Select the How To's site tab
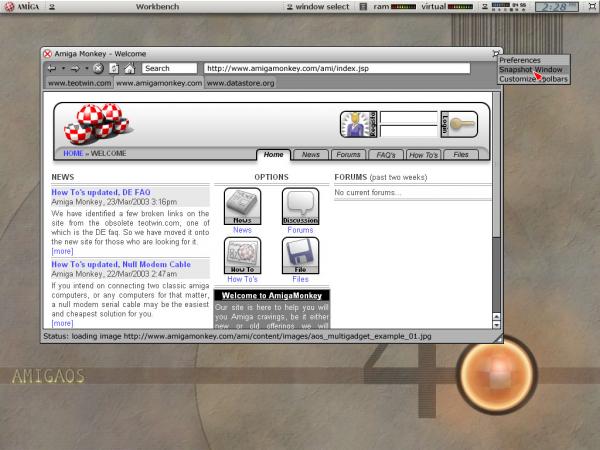 pos(423,155)
